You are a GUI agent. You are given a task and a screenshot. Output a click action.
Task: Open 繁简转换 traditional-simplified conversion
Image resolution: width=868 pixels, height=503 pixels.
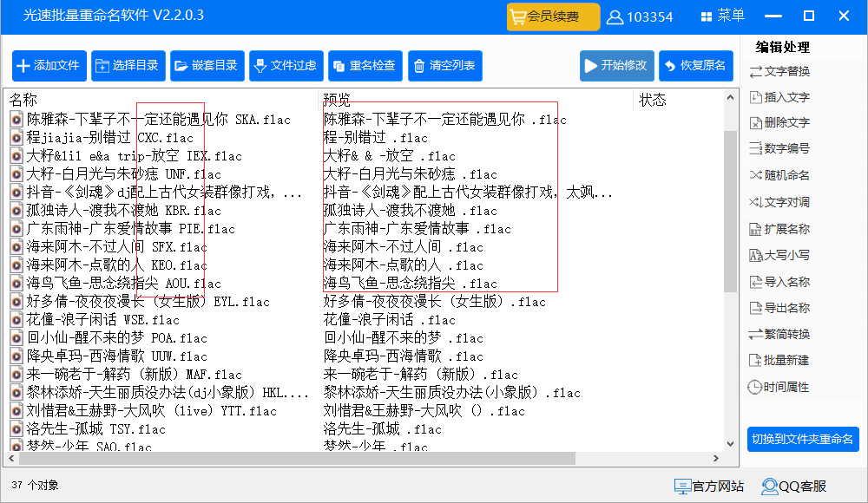[x=780, y=334]
